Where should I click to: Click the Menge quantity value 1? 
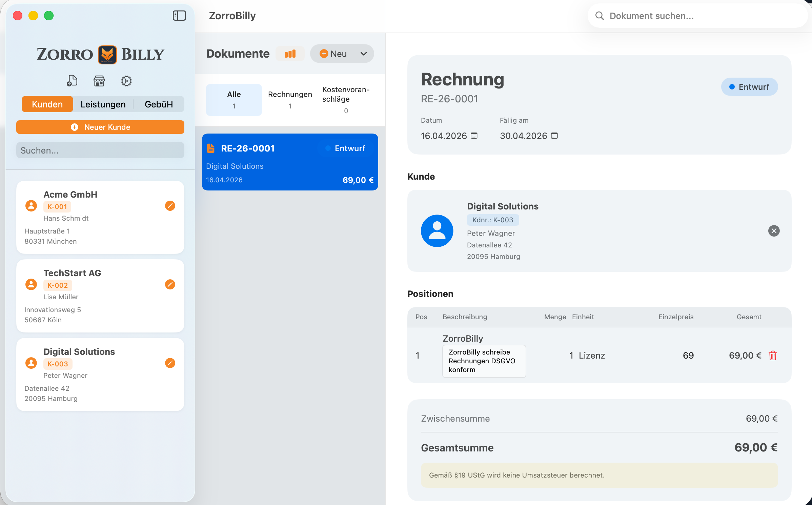point(571,356)
